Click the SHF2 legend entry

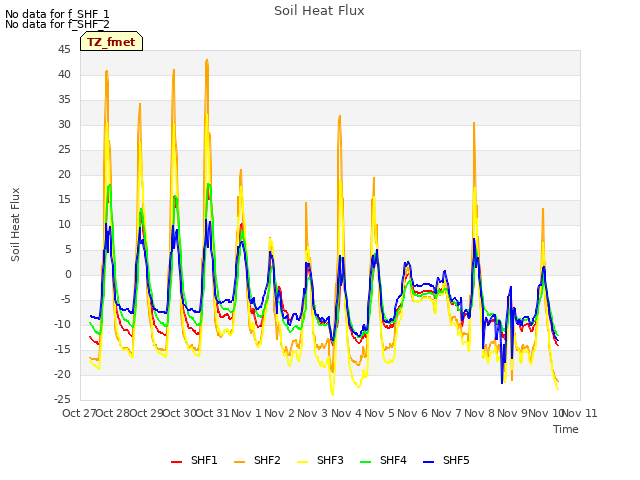tap(257, 460)
